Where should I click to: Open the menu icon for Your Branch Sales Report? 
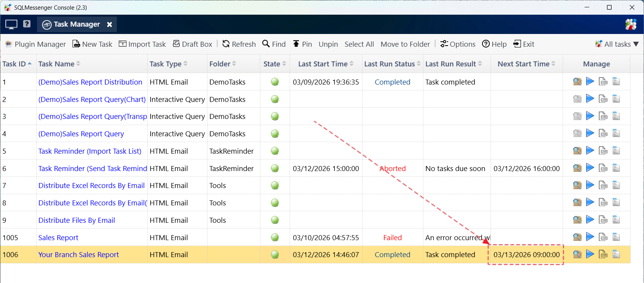[616, 254]
